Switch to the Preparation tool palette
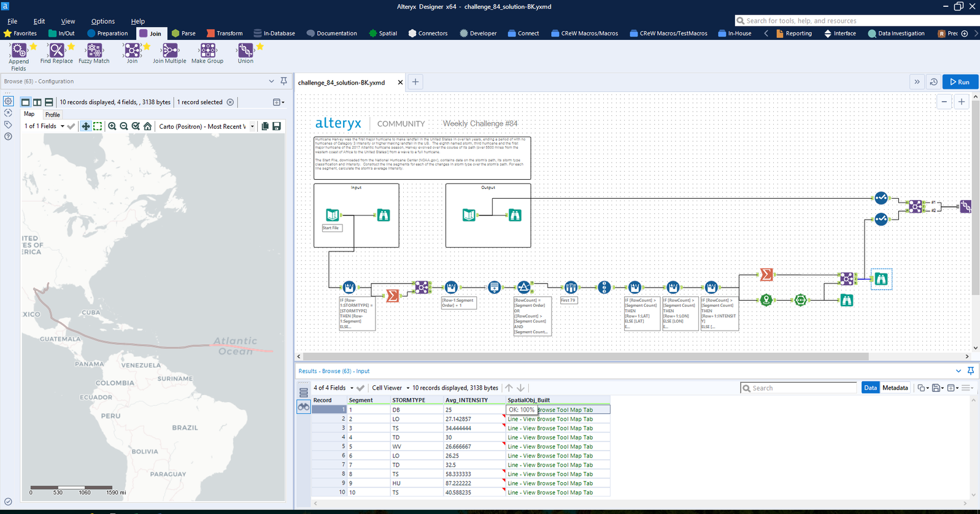 [x=108, y=33]
